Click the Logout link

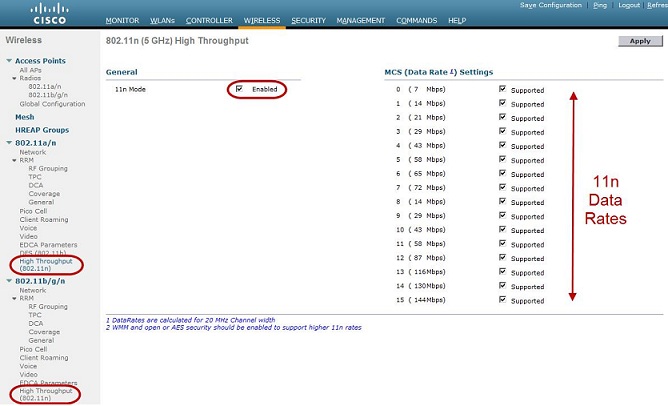629,5
